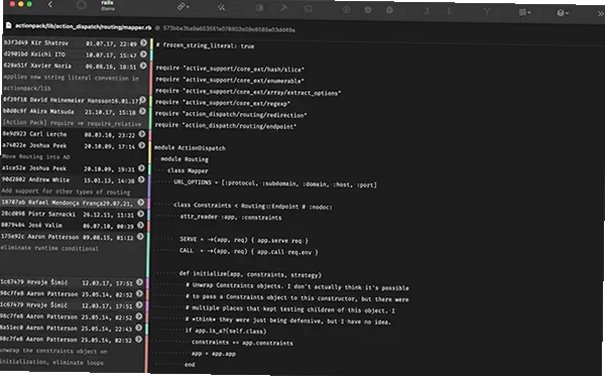Image resolution: width=605 pixels, height=376 pixels.
Task: Jump to commit 8079484 by José Valim
Action: (140, 225)
